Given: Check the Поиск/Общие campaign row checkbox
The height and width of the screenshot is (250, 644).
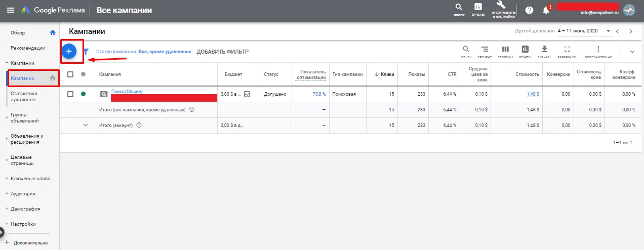Looking at the screenshot, I should pos(70,94).
